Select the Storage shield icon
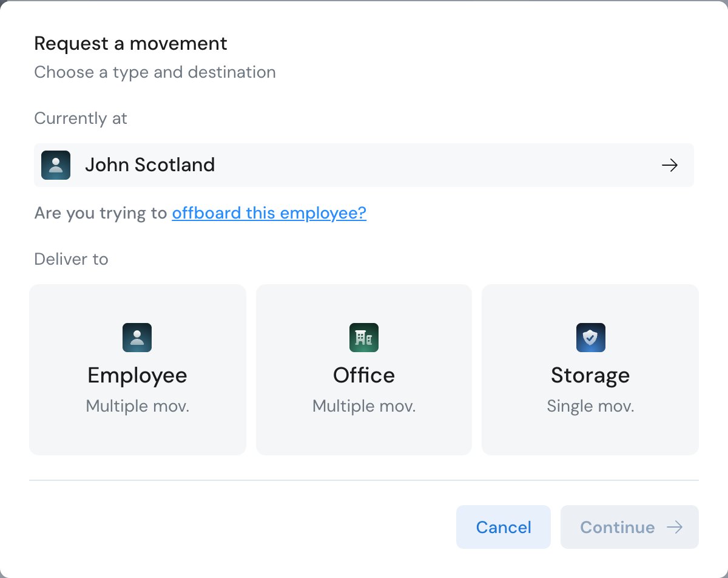The image size is (728, 578). coord(591,338)
